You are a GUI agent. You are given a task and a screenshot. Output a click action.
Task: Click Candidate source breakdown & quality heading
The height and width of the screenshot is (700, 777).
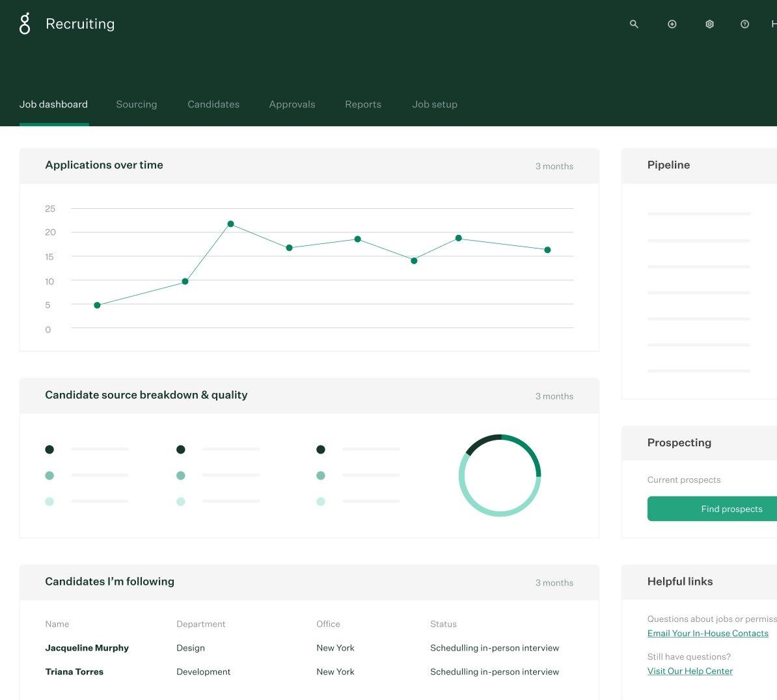point(146,395)
